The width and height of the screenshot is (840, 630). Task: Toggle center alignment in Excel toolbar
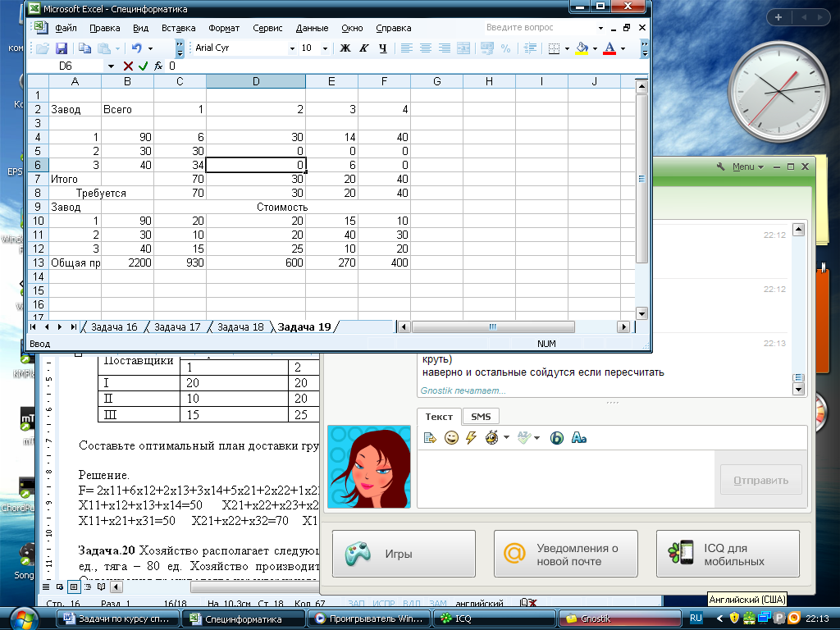426,48
